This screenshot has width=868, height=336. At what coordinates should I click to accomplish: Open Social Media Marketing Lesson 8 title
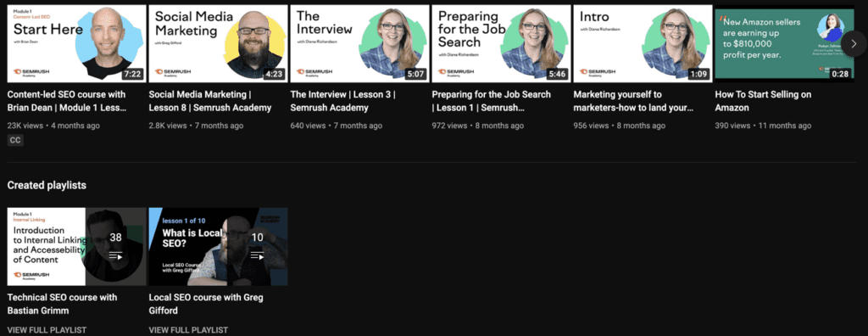(210, 101)
